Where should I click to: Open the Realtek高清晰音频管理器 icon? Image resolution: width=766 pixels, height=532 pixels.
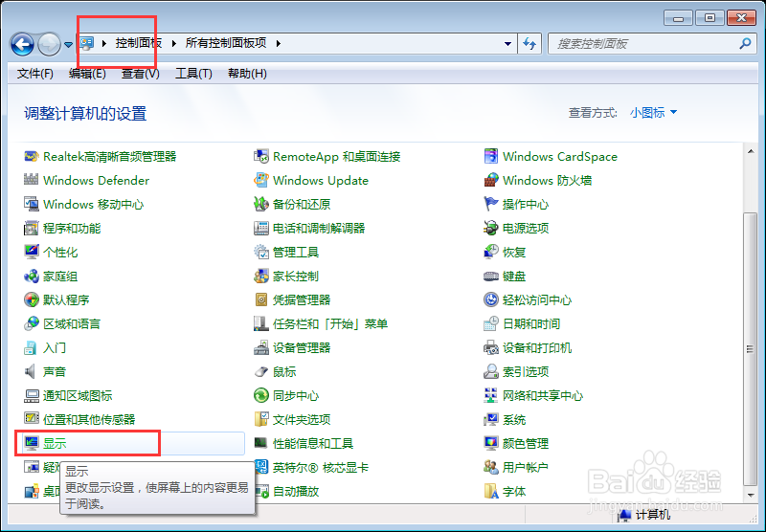32,157
